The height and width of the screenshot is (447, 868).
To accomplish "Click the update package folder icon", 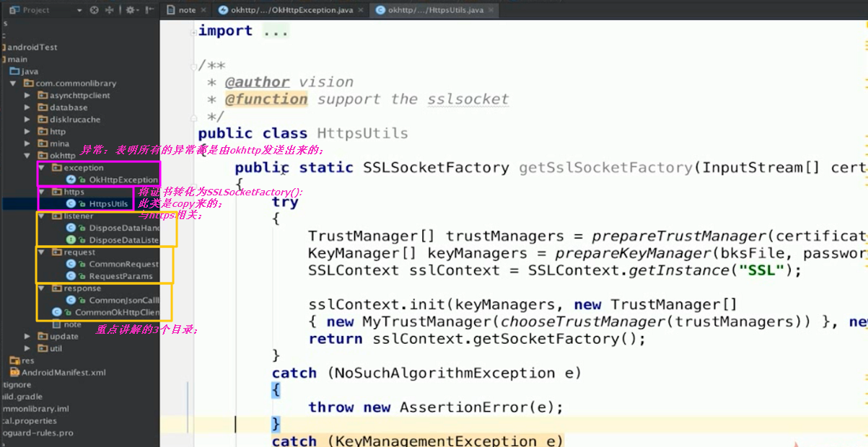I will [43, 337].
